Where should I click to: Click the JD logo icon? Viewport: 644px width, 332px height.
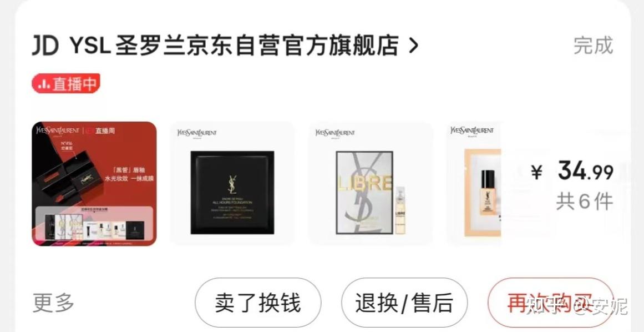[x=45, y=46]
